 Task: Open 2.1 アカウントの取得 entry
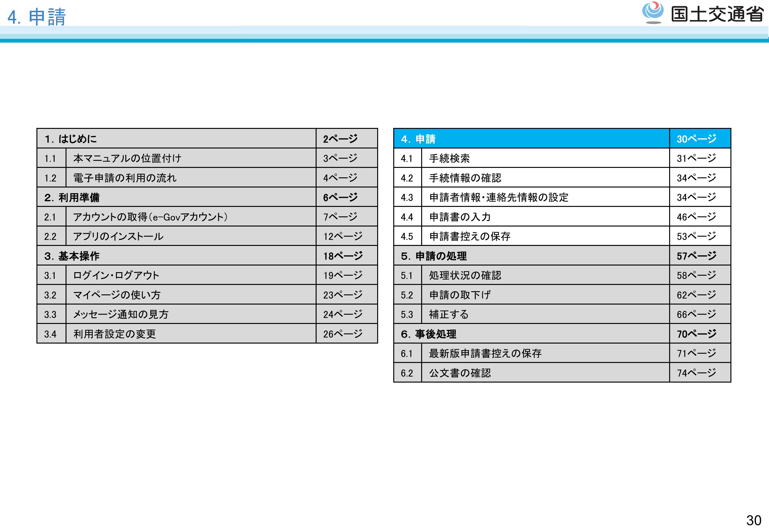pos(150,217)
